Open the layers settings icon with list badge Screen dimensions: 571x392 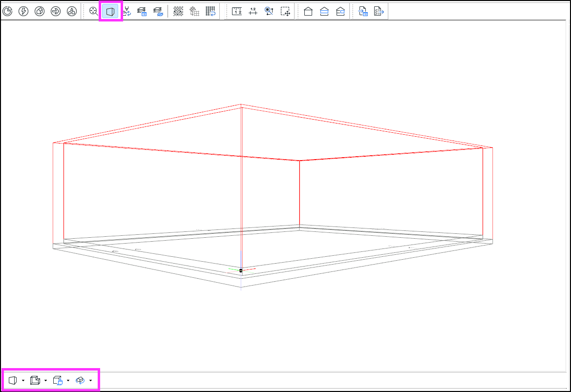tap(142, 11)
